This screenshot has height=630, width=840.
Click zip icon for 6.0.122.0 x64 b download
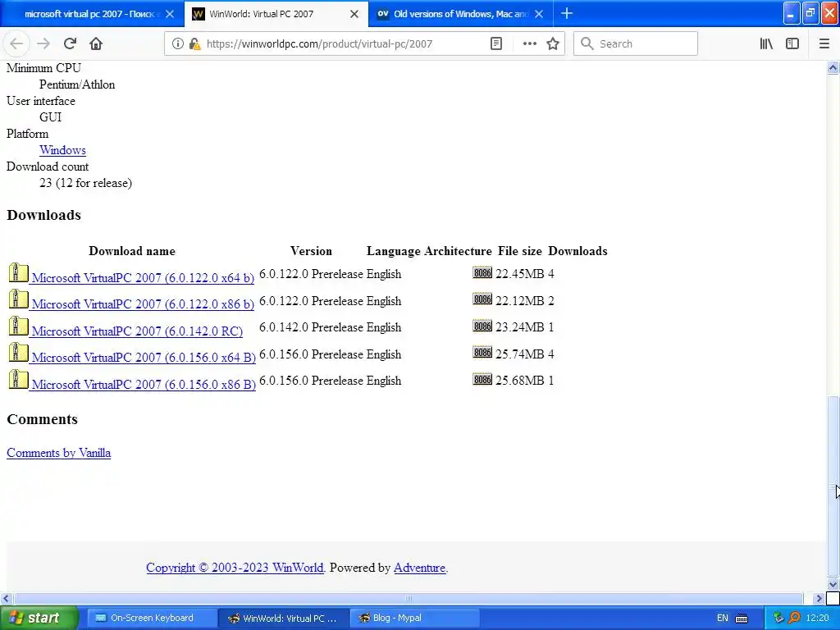point(18,272)
